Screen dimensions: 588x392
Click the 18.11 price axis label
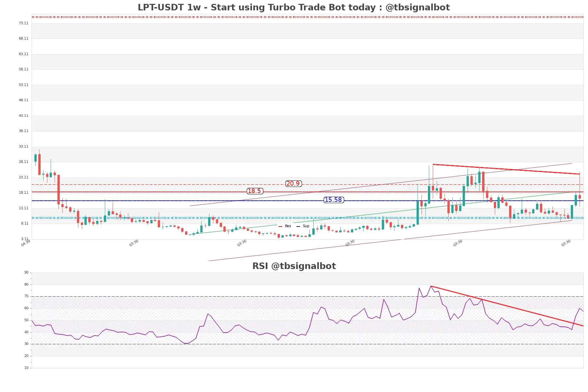click(23, 193)
